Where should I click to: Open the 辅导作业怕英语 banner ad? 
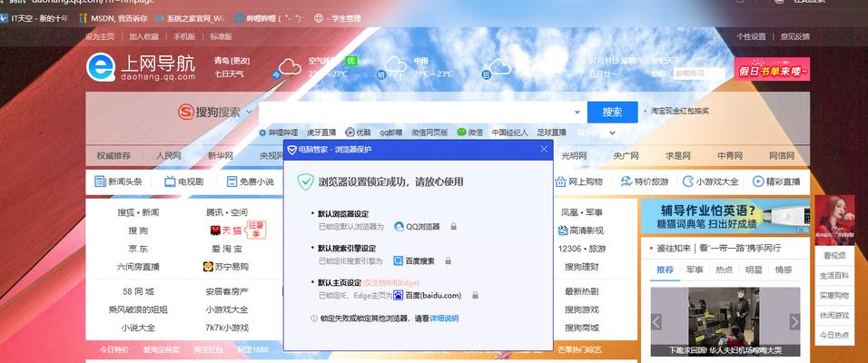click(x=725, y=216)
